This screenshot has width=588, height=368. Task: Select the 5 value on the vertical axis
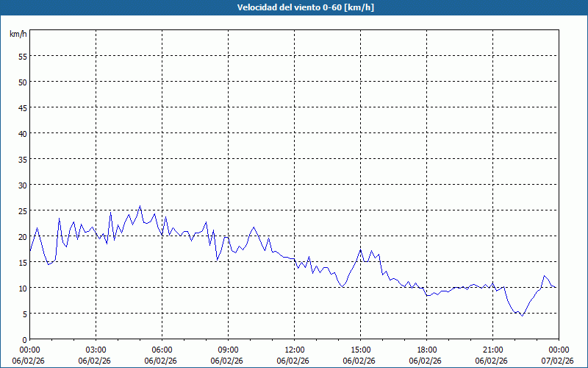(24, 314)
